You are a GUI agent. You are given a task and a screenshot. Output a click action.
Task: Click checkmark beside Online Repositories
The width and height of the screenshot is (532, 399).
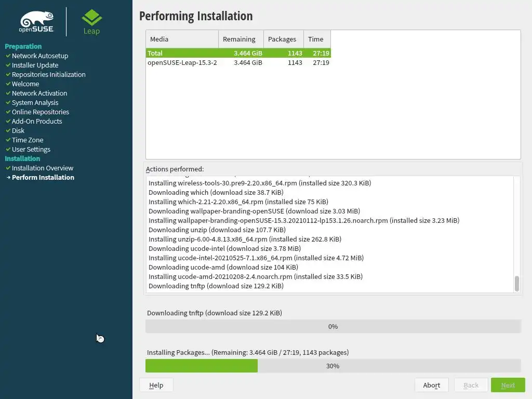8,112
